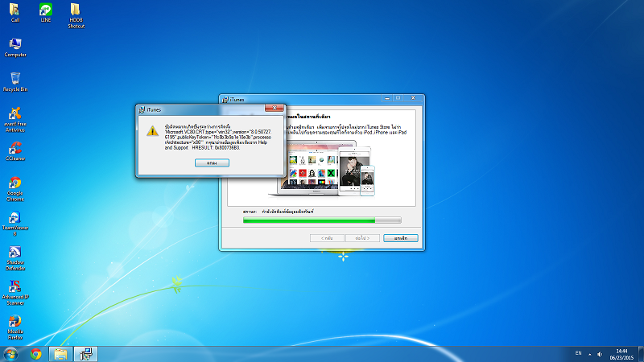Click the disabled Next button in installer

[362, 238]
